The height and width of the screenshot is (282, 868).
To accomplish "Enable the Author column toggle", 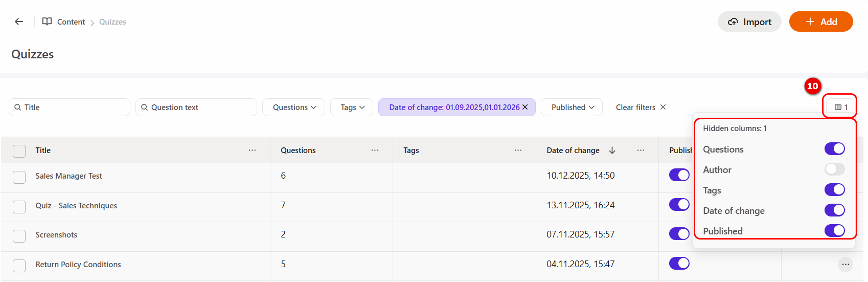I will 834,169.
